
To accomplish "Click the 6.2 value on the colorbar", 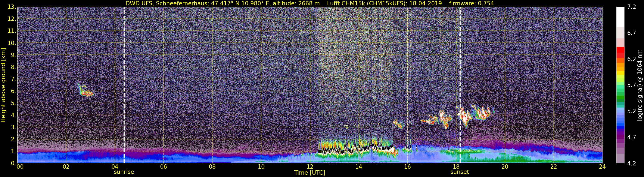I will 631,59.
